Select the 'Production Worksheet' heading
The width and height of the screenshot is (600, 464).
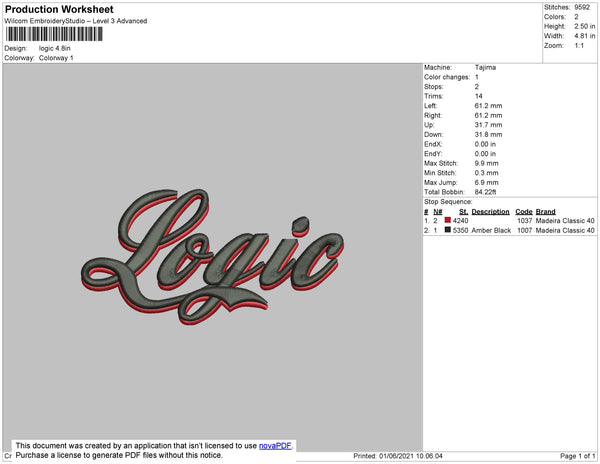(59, 9)
